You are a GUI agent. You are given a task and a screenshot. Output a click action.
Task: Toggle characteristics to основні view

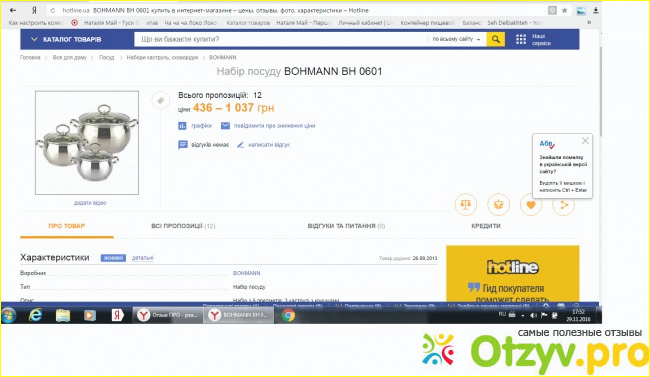pos(113,258)
